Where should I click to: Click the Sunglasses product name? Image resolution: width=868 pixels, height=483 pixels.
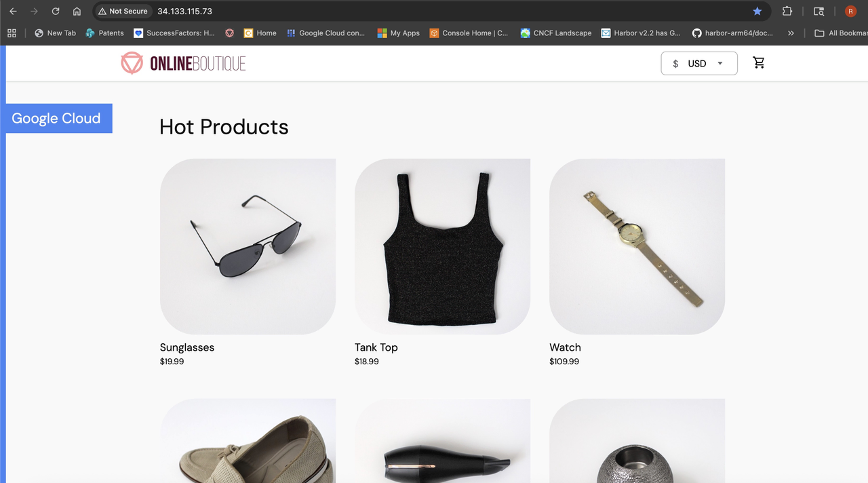(x=187, y=347)
